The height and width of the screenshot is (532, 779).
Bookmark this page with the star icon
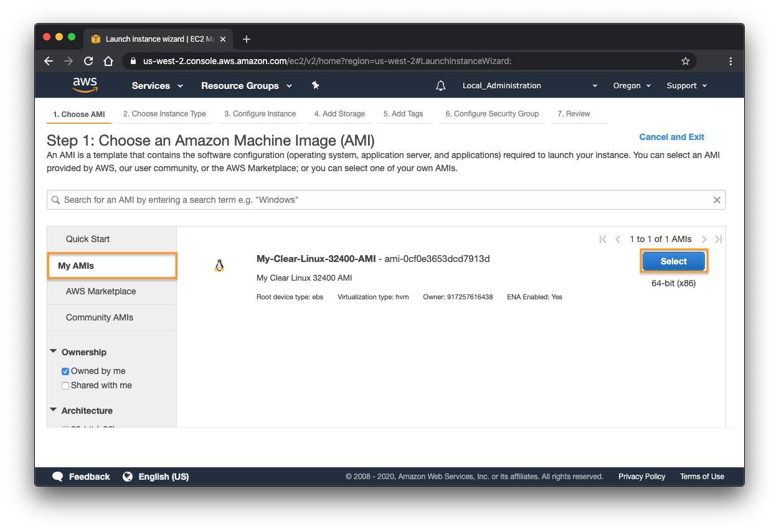click(x=686, y=61)
